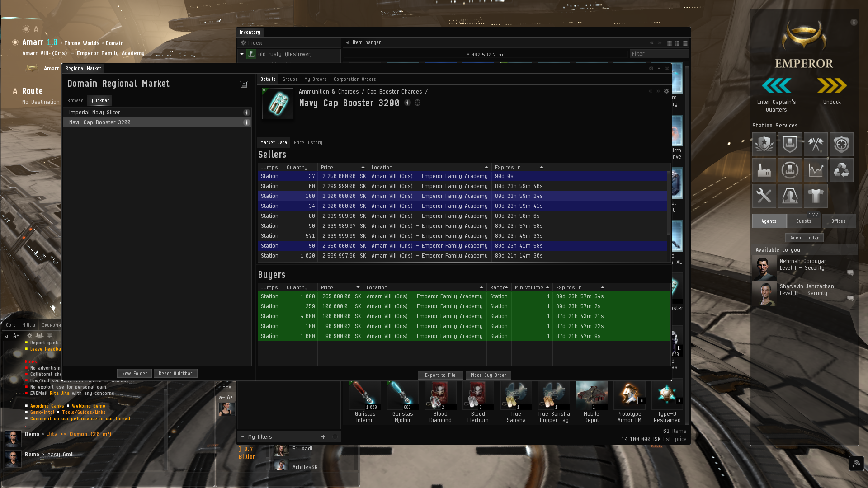Click the Filter field in Inventory
The height and width of the screenshot is (488, 868).
[659, 54]
